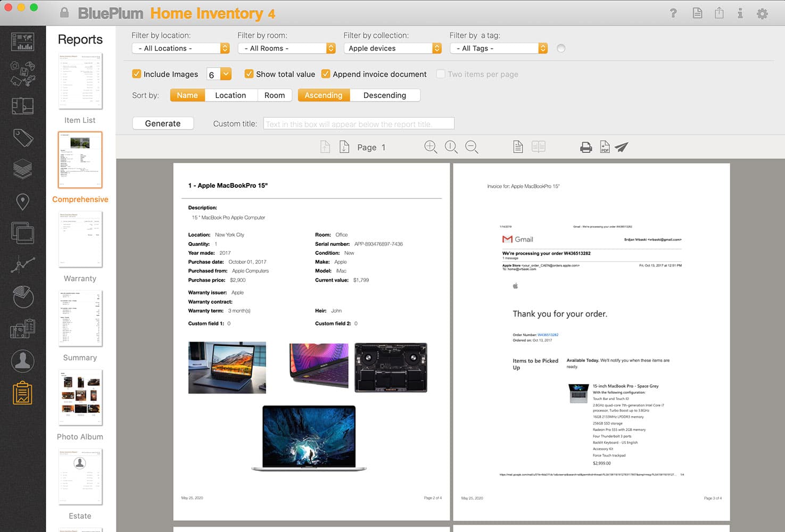Viewport: 785px width, 532px height.
Task: Go to previous page arrow icon
Action: pyautogui.click(x=325, y=147)
